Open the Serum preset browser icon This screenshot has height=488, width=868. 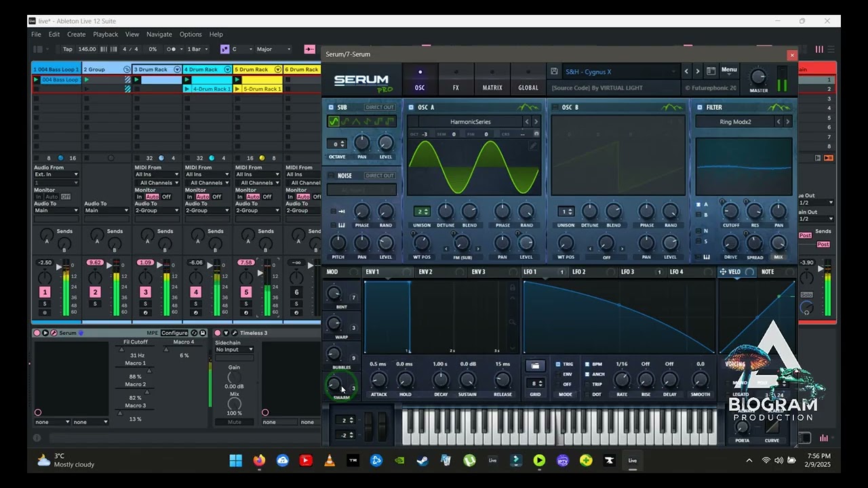pos(711,71)
